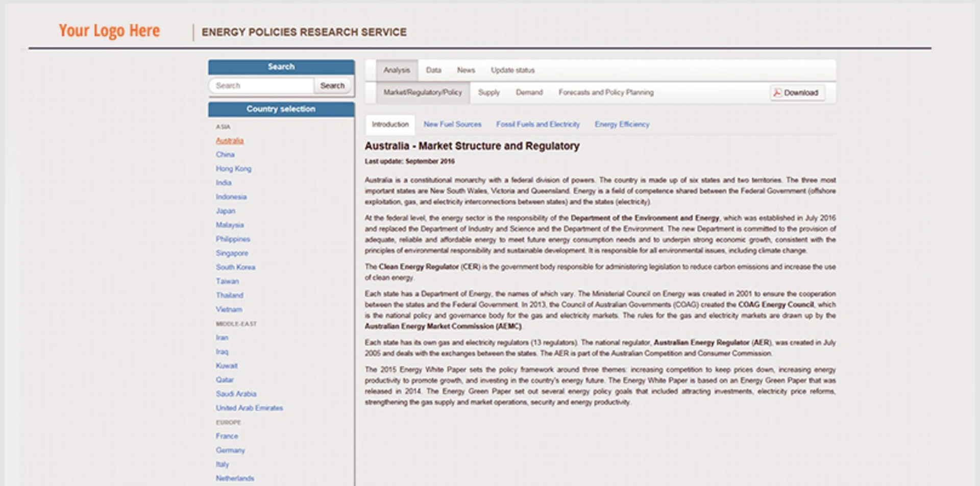Open Fossil Fuels and Electricity section
The height and width of the screenshot is (486, 980).
[x=538, y=124]
